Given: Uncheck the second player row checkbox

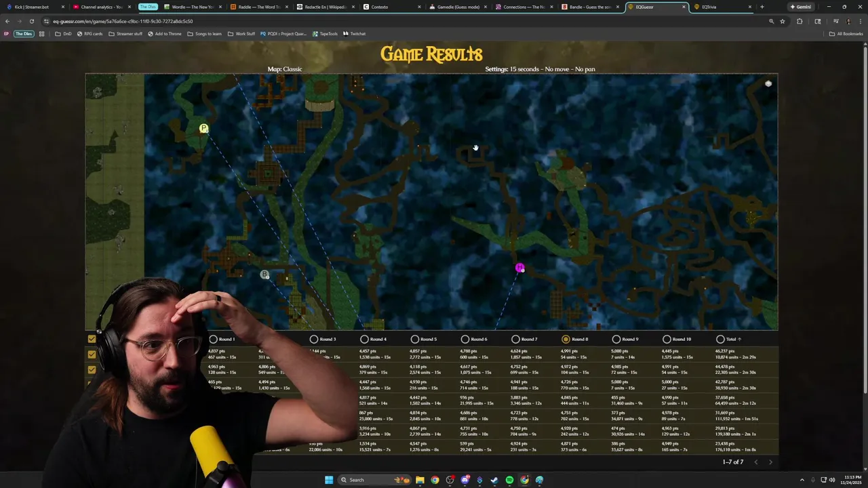Looking at the screenshot, I should pyautogui.click(x=92, y=369).
